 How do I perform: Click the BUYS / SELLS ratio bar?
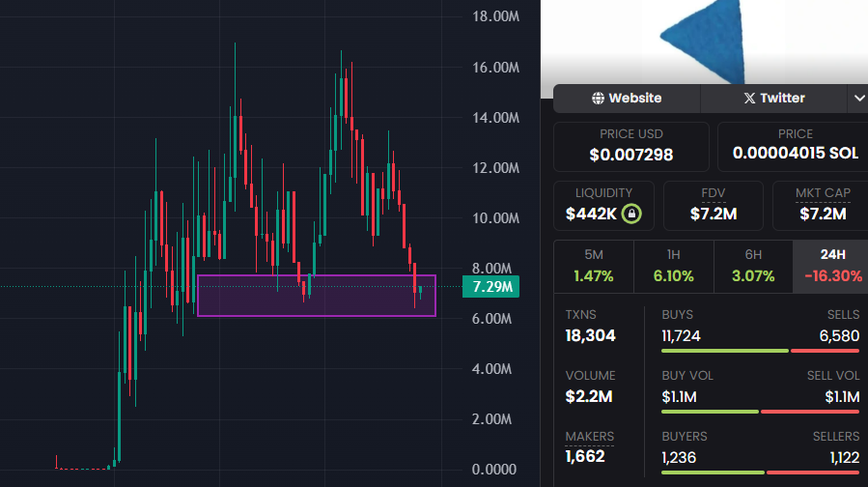[x=760, y=351]
